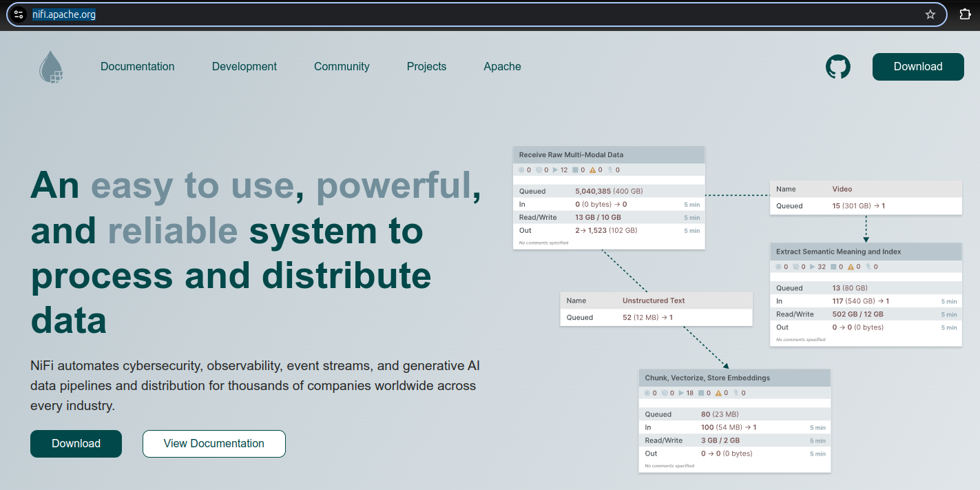This screenshot has height=490, width=980.
Task: Click 'No comments specified' in the Receive Raw card
Action: 543,243
